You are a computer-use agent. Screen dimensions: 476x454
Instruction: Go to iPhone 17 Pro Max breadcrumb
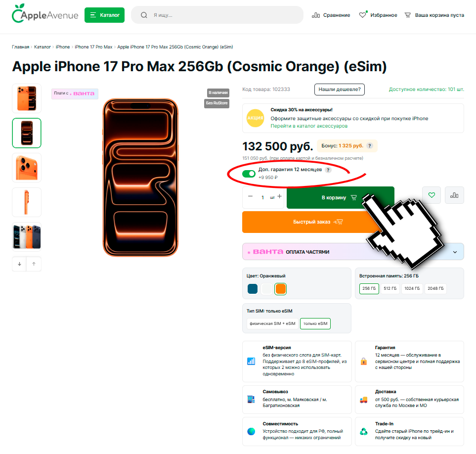tap(93, 47)
